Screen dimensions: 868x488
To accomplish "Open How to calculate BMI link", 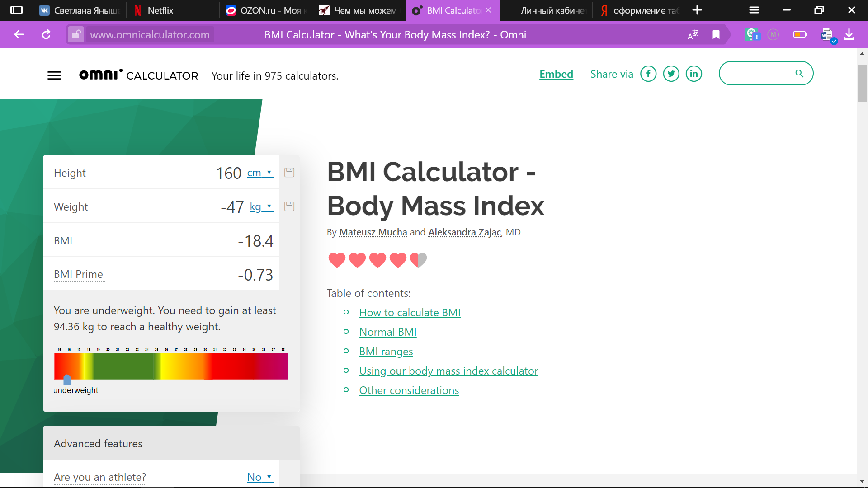I will pyautogui.click(x=410, y=312).
